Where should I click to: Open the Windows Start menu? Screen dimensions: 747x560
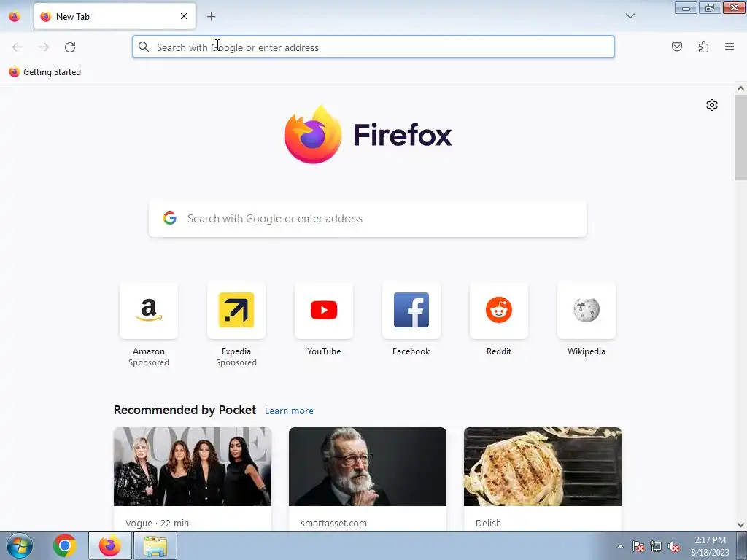tap(20, 545)
